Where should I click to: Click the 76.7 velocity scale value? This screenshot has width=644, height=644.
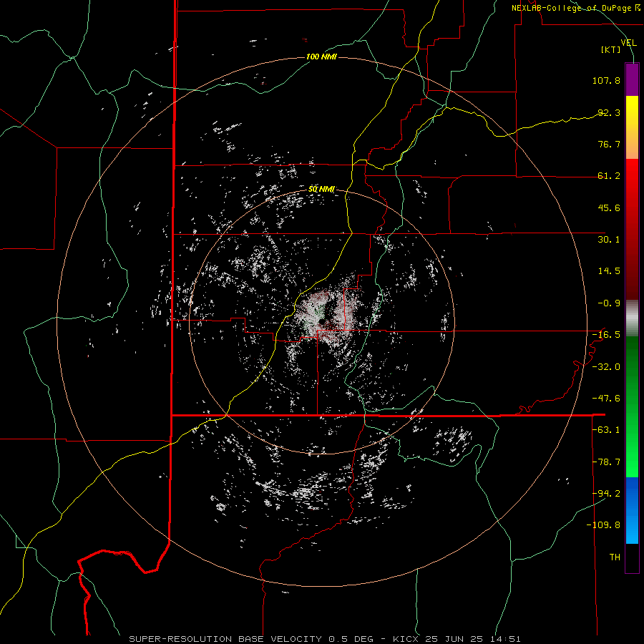(x=609, y=144)
